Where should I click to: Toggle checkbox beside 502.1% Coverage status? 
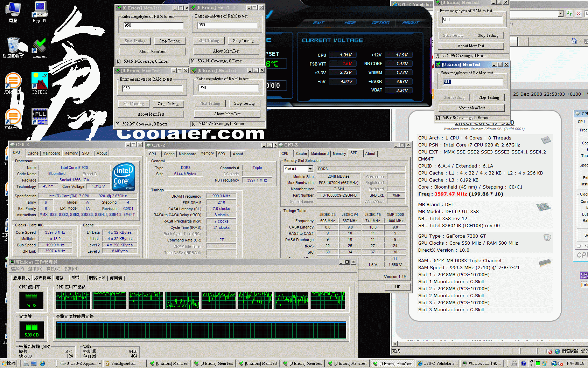pyautogui.click(x=194, y=124)
